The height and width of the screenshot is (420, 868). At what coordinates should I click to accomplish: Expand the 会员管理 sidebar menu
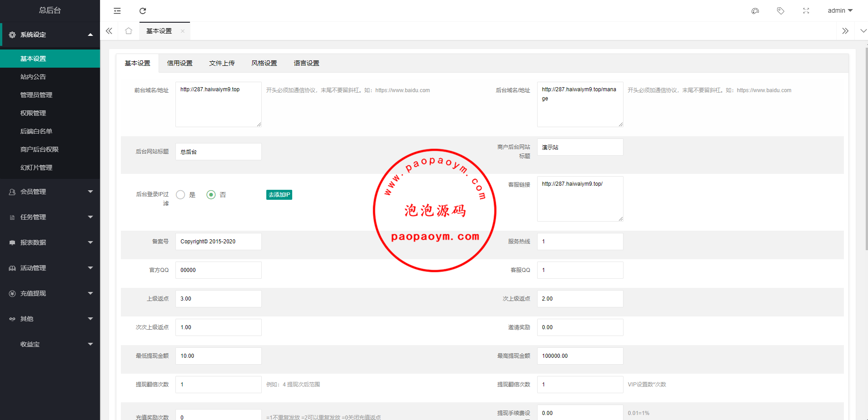(x=50, y=192)
